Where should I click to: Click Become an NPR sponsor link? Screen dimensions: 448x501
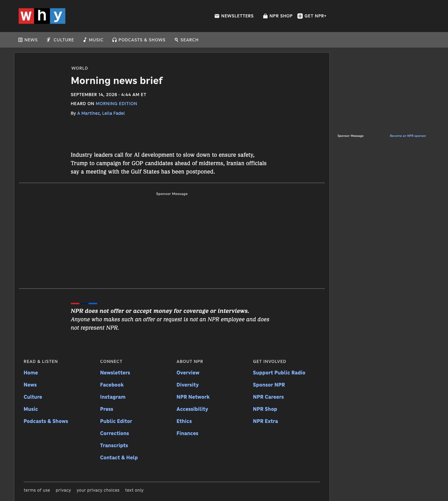pos(408,136)
